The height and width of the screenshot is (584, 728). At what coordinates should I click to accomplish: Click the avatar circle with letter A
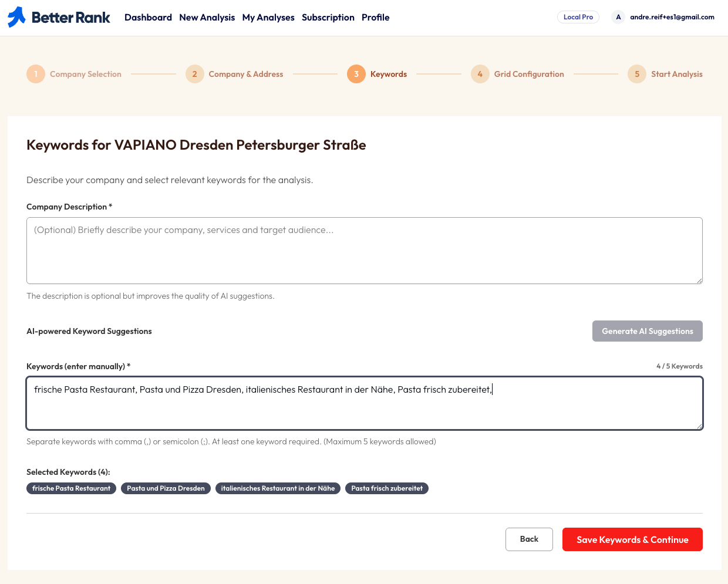click(x=618, y=17)
